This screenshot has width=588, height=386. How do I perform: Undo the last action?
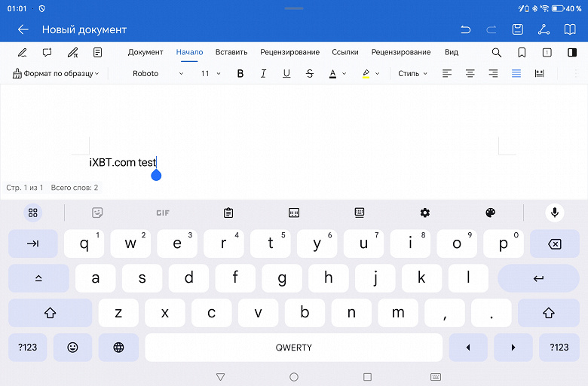coord(465,29)
